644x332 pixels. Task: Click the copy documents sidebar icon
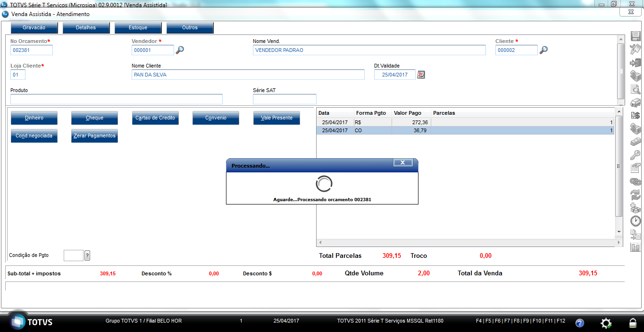click(636, 234)
